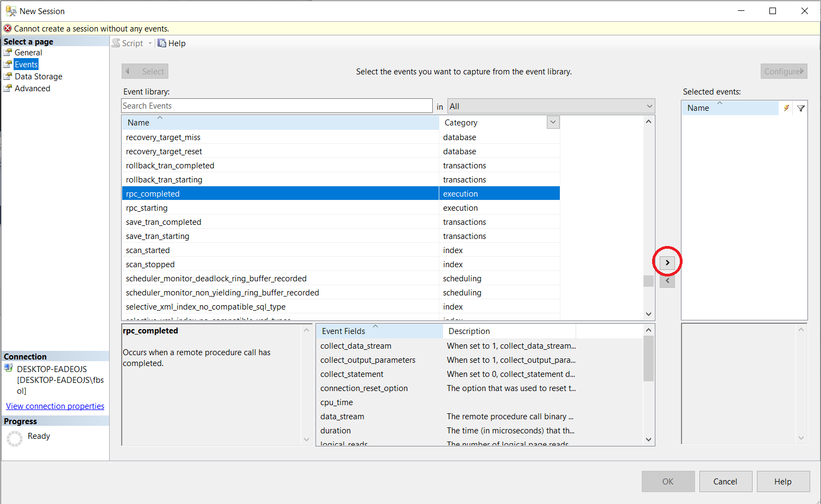821x504 pixels.
Task: Click the filter funnel icon in Selected events
Action: (x=800, y=108)
